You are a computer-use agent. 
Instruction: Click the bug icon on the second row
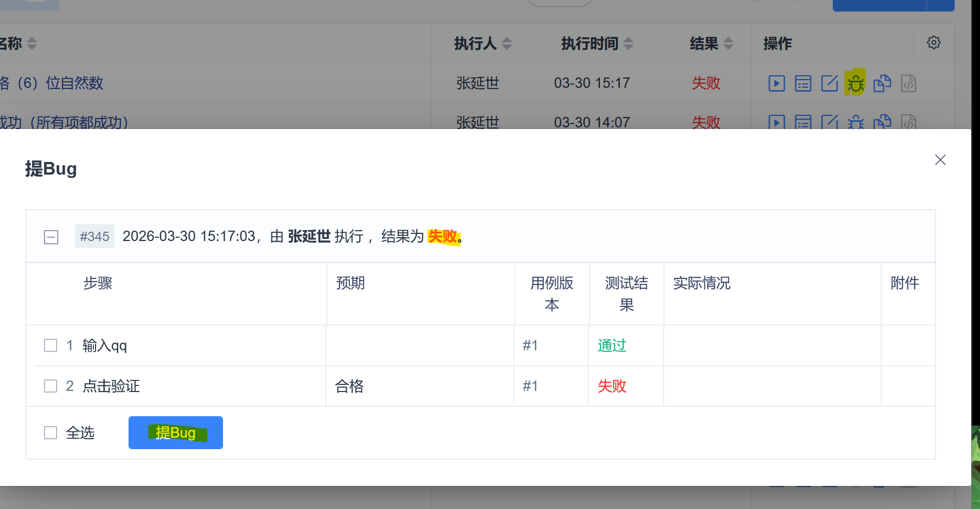tap(856, 122)
